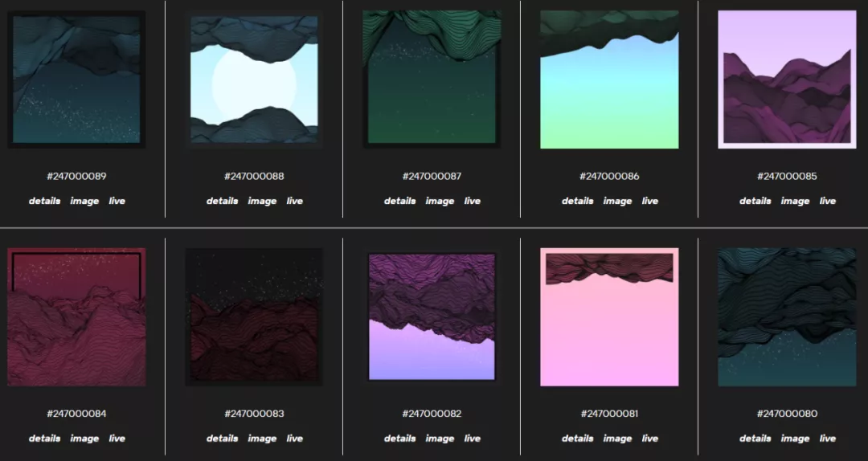Click the #247000080 token ID label
868x461 pixels.
pos(787,414)
